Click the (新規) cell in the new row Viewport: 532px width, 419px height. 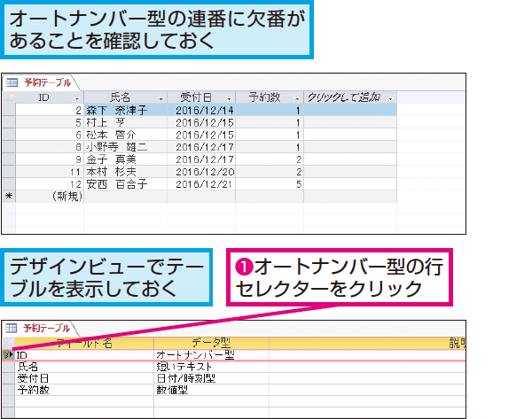(65, 197)
